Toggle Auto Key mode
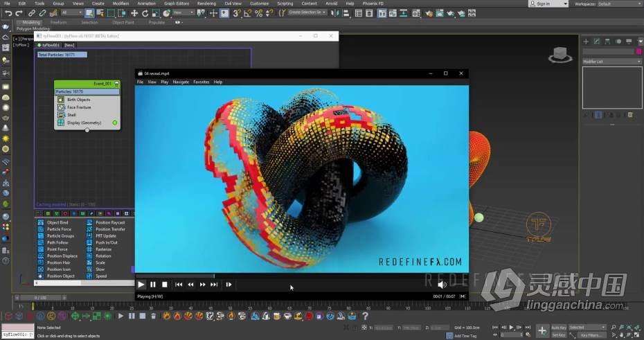 click(558, 328)
